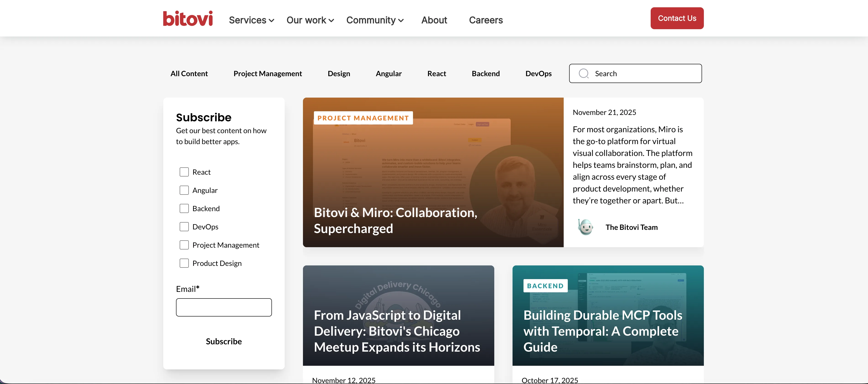This screenshot has height=384, width=868.
Task: View the DevOps category tab
Action: click(x=539, y=73)
